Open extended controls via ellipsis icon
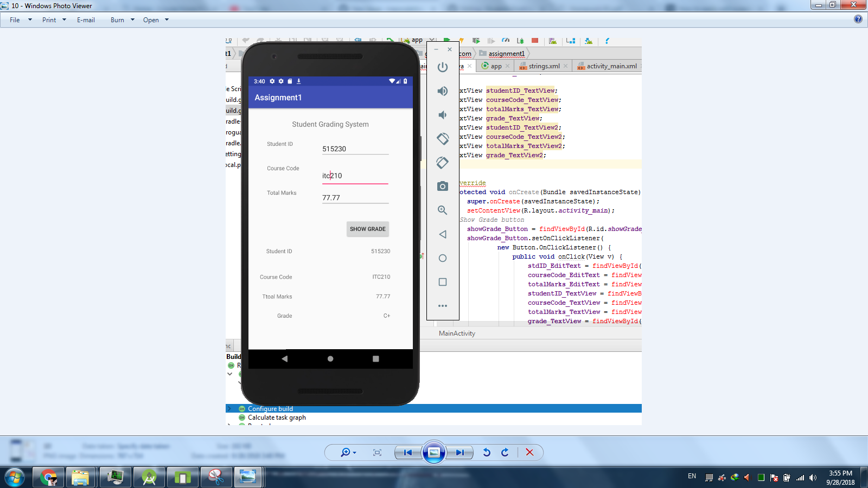 click(x=442, y=305)
